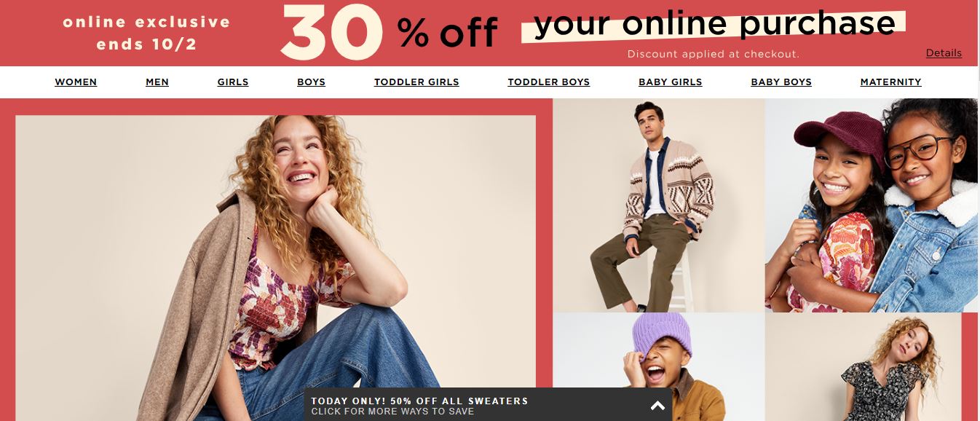This screenshot has height=421, width=980.
Task: Open the Details link for discount
Action: click(944, 53)
